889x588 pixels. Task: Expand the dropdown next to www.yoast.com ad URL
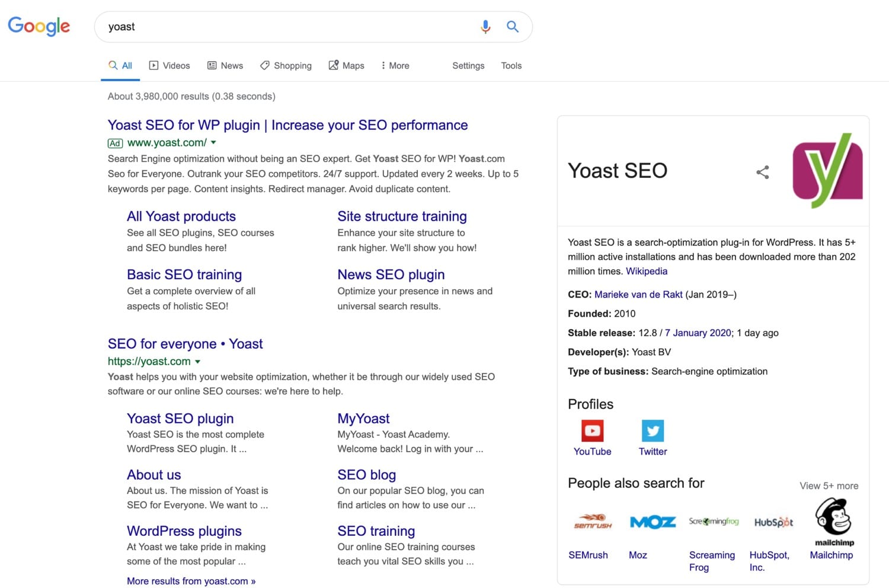point(213,143)
